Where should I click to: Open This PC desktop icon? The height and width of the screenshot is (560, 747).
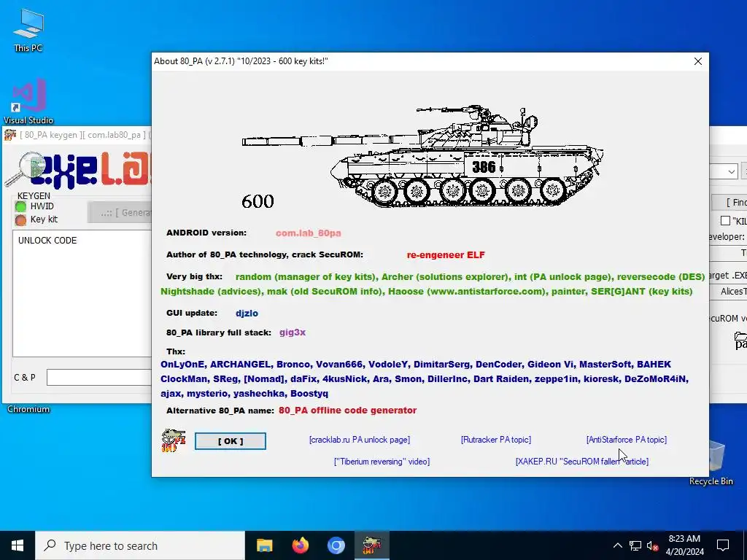[28, 31]
